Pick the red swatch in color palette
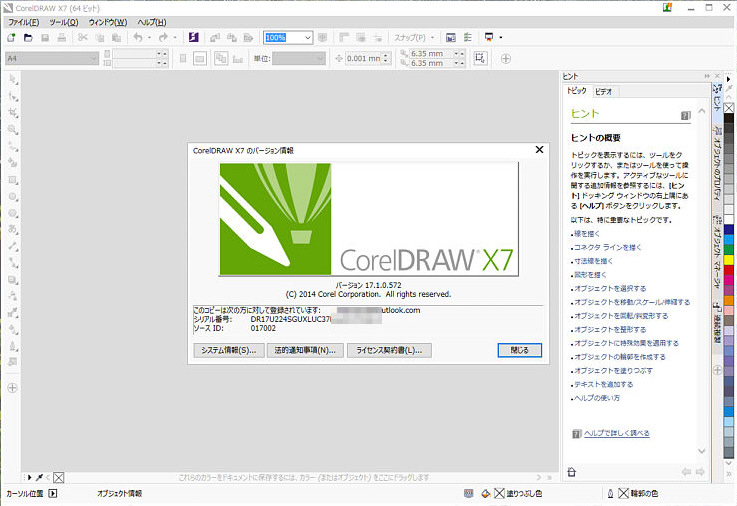Screen dimensions: 737x506 [x=729, y=270]
